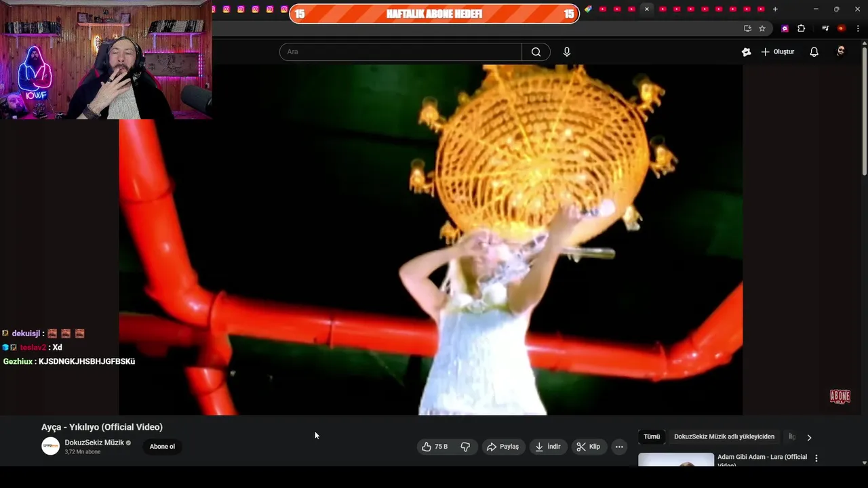Bookmark this page with the star icon
868x488 pixels.
click(x=762, y=28)
